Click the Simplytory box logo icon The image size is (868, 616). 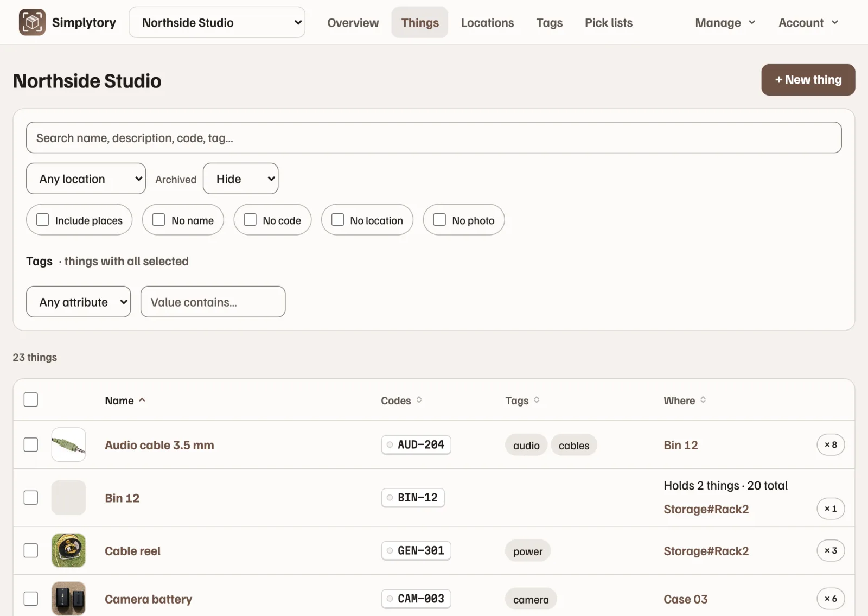tap(32, 22)
